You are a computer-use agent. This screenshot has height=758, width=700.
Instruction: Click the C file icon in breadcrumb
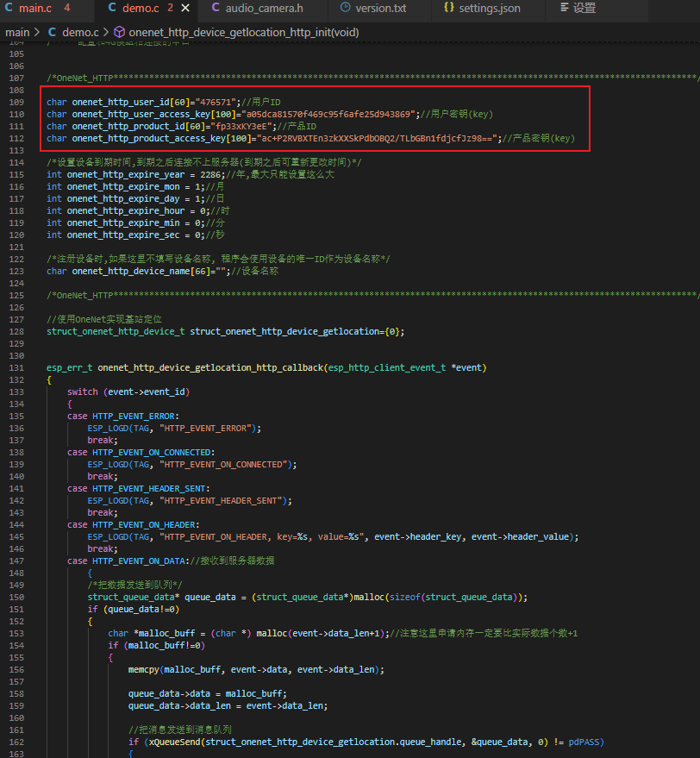[x=53, y=33]
